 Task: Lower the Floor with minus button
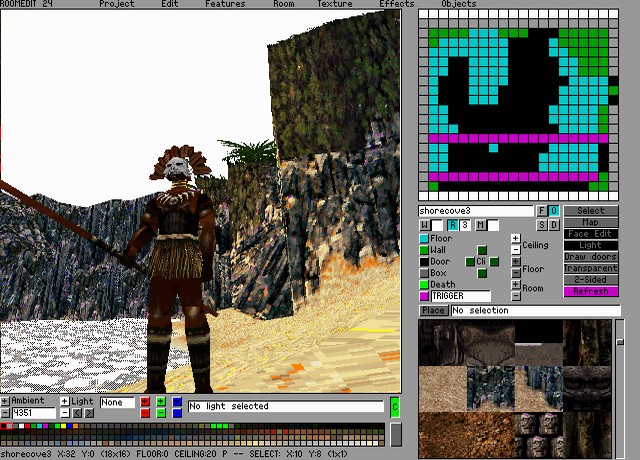(515, 273)
